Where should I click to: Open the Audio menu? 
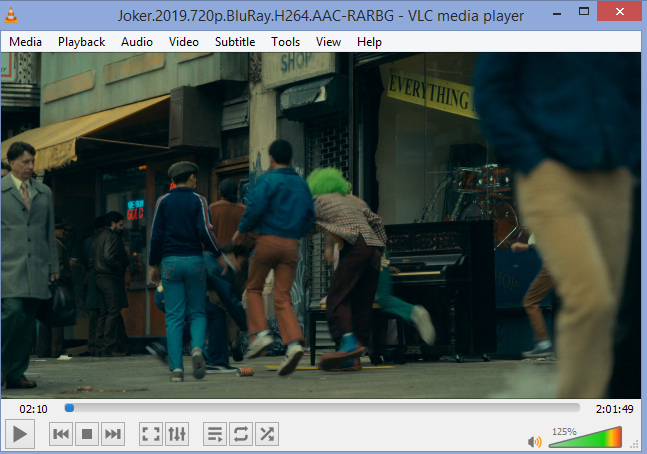click(137, 42)
